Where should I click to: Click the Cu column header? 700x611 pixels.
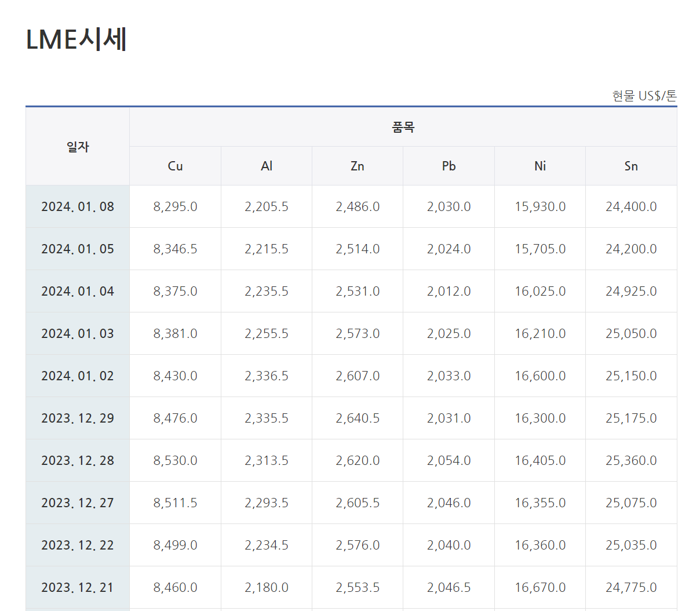(175, 166)
